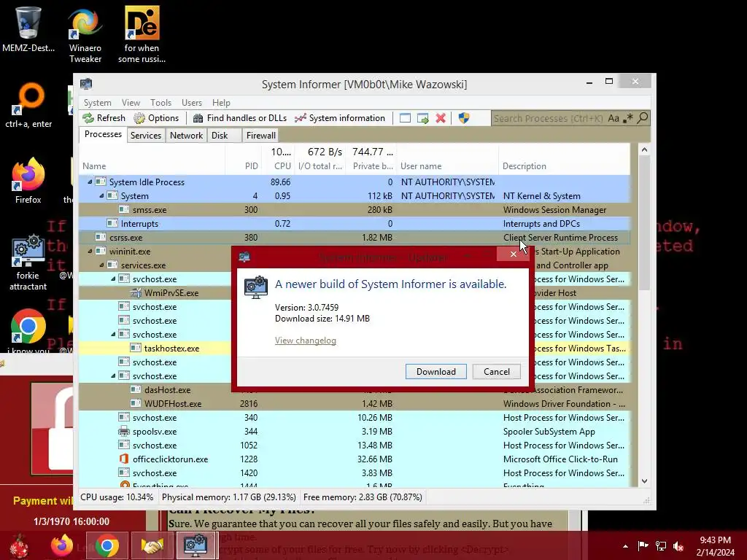Click the find window and thread icon

422,118
